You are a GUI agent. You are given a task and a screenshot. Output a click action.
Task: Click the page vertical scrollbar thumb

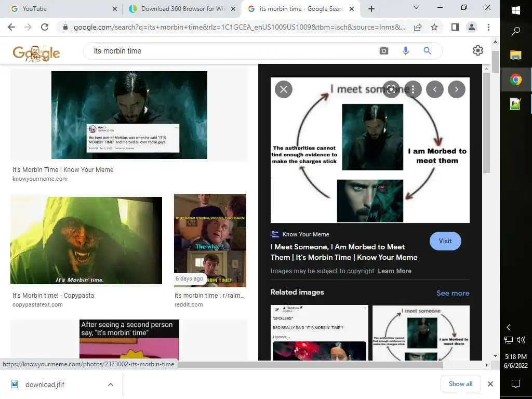click(495, 62)
